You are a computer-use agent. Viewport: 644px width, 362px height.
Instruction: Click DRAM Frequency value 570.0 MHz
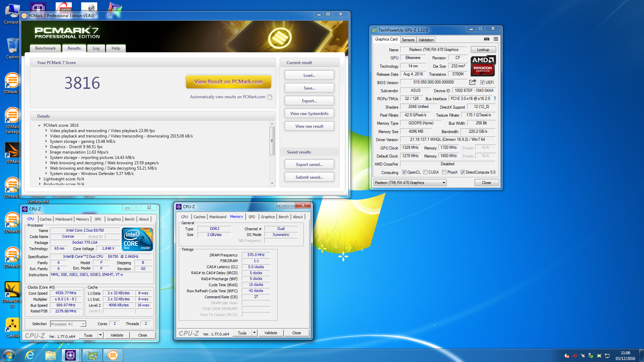pyautogui.click(x=256, y=255)
